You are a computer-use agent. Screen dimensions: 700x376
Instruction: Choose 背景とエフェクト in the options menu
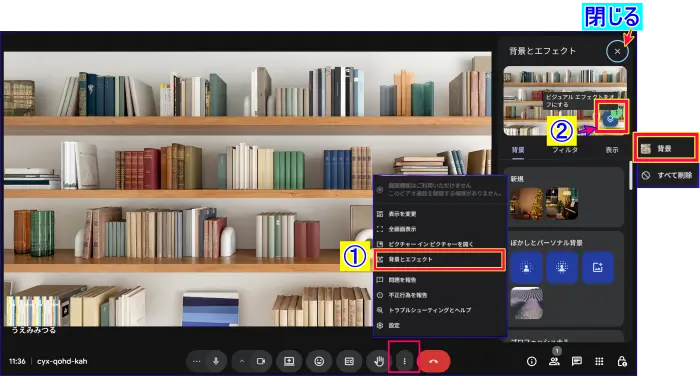[440, 259]
